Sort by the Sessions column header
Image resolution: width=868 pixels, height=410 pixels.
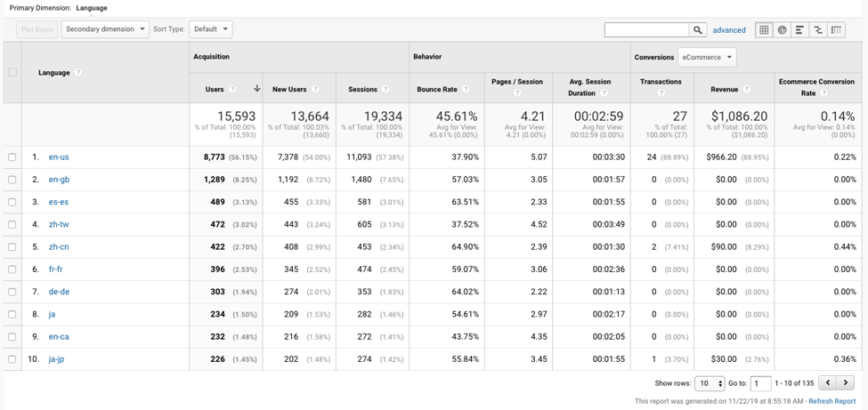362,89
